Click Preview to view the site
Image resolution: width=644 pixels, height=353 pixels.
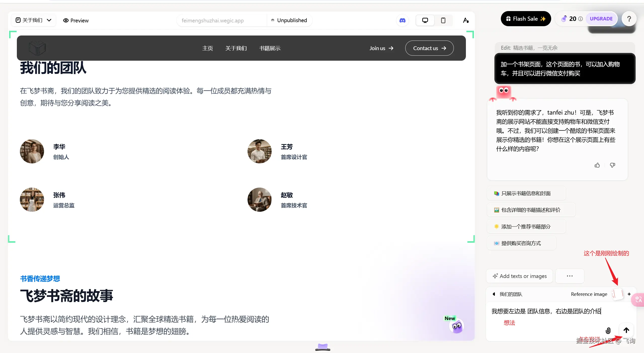pos(76,20)
